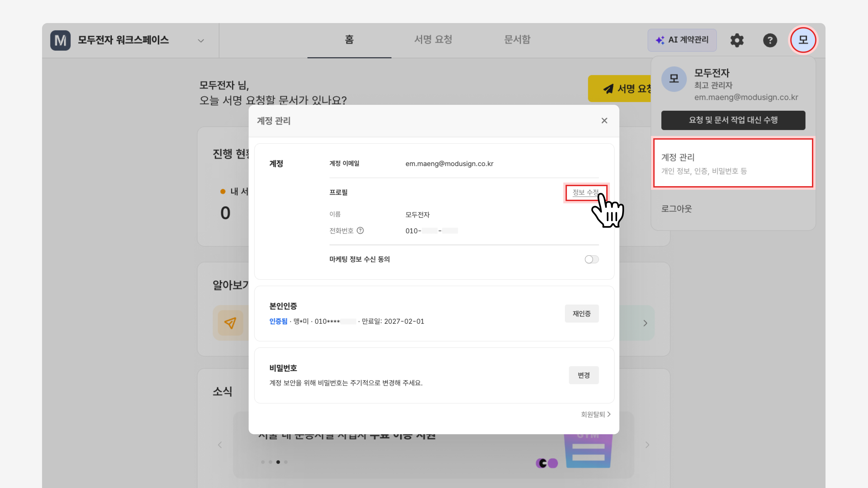Viewport: 868px width, 488px height.
Task: Click the previous arrow on news carousel
Action: coord(220,445)
